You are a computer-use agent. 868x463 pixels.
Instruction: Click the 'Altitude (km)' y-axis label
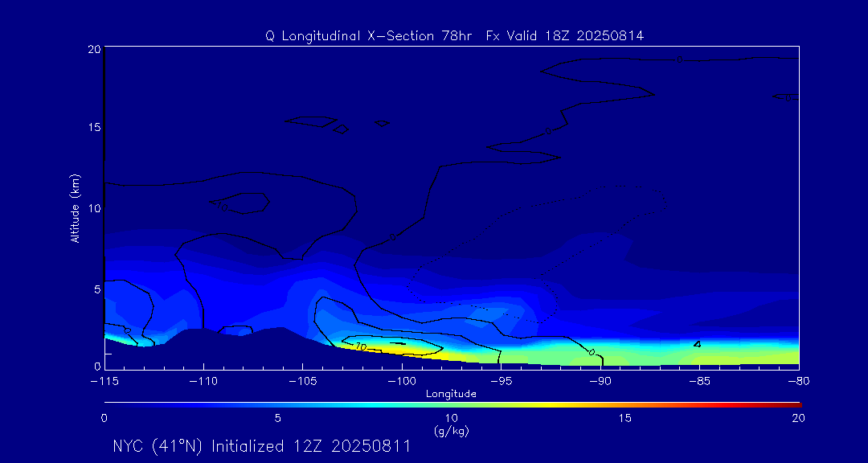[x=75, y=208]
